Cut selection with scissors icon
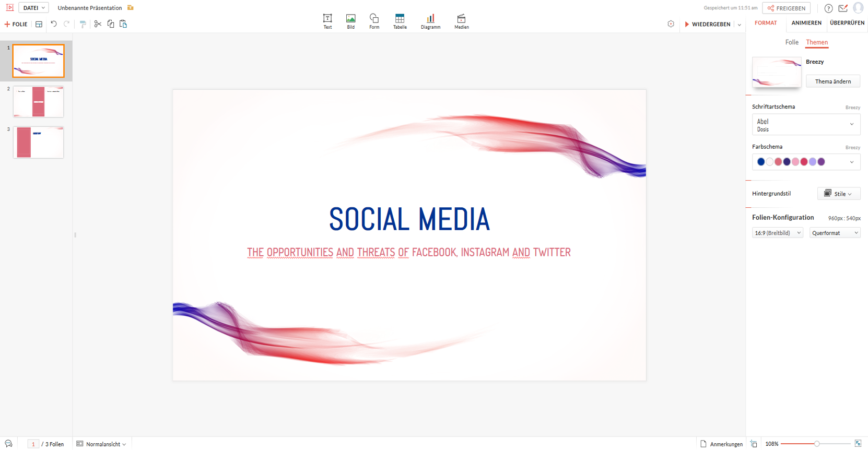The image size is (868, 450). (x=98, y=24)
